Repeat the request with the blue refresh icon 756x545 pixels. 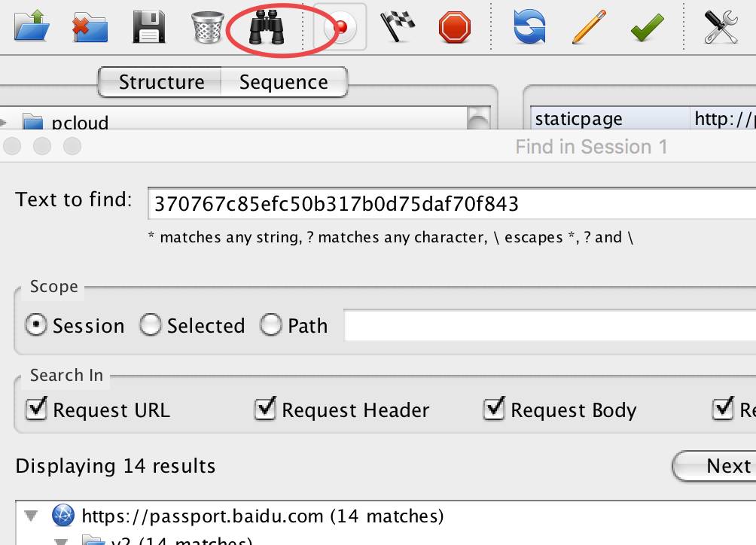(529, 26)
